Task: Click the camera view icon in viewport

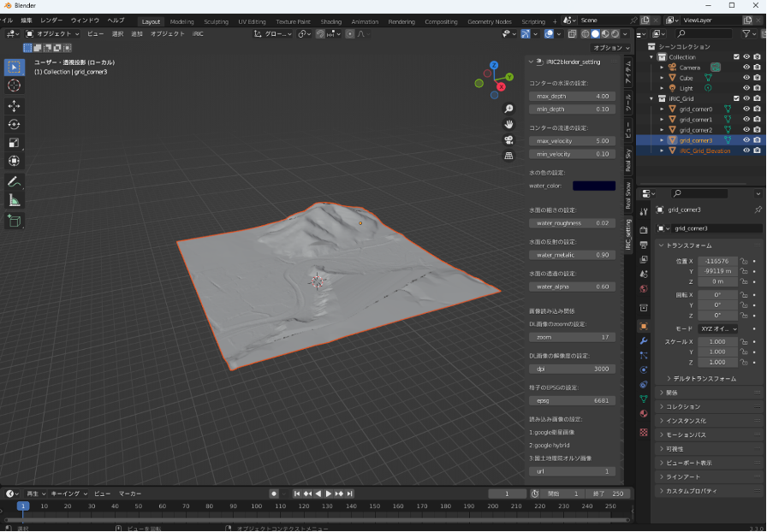Action: click(x=508, y=140)
